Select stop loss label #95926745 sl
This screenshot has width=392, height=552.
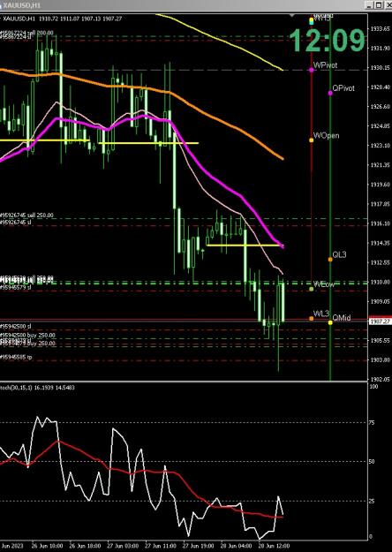coord(16,223)
